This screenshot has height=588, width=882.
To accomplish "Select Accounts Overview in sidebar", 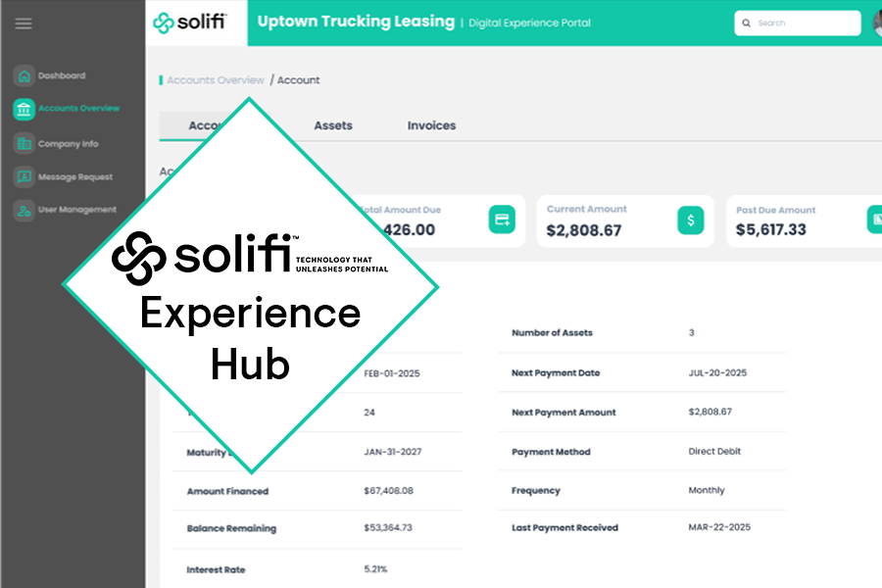I will (78, 108).
